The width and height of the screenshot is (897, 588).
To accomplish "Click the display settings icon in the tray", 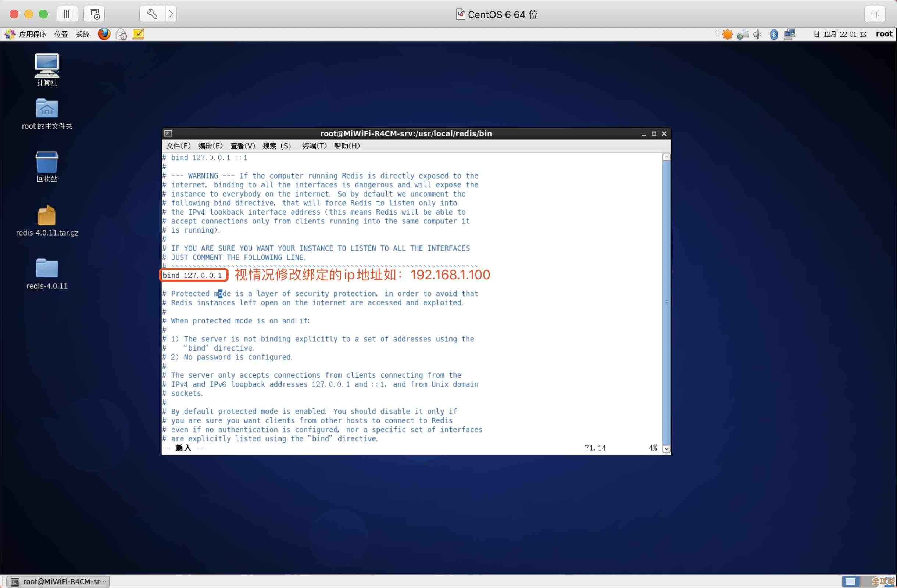I will click(x=790, y=34).
